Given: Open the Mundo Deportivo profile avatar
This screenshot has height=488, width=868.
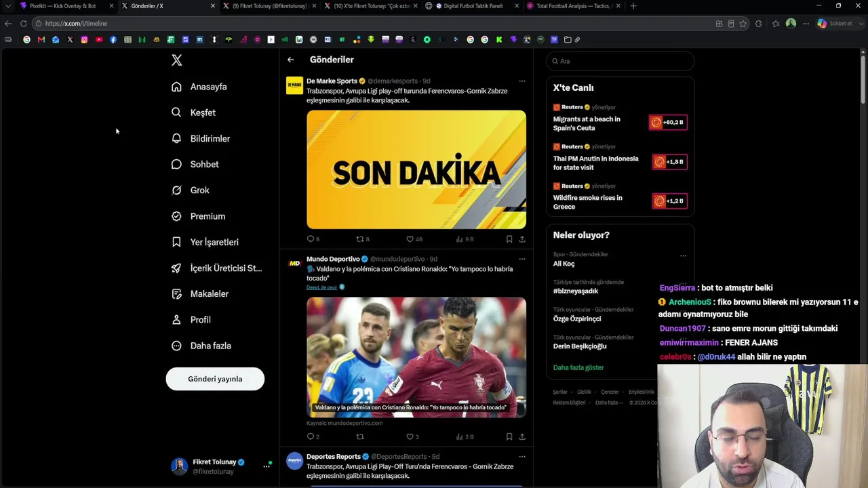Looking at the screenshot, I should click(294, 264).
